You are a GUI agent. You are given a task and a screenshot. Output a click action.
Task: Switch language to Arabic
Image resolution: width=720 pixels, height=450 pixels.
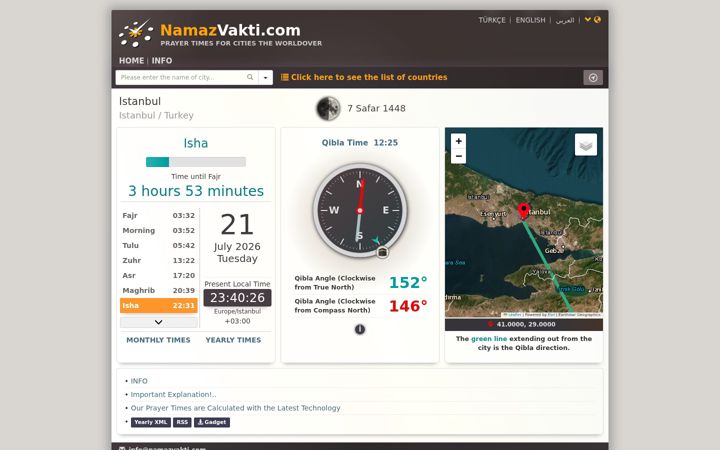tap(565, 20)
